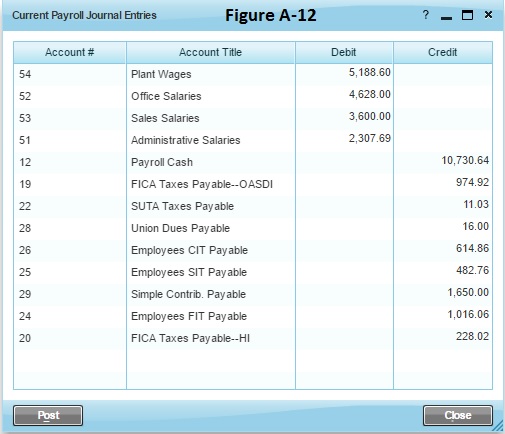505x434 pixels.
Task: Select the FICA Taxes Payable--HI title
Action: (190, 338)
